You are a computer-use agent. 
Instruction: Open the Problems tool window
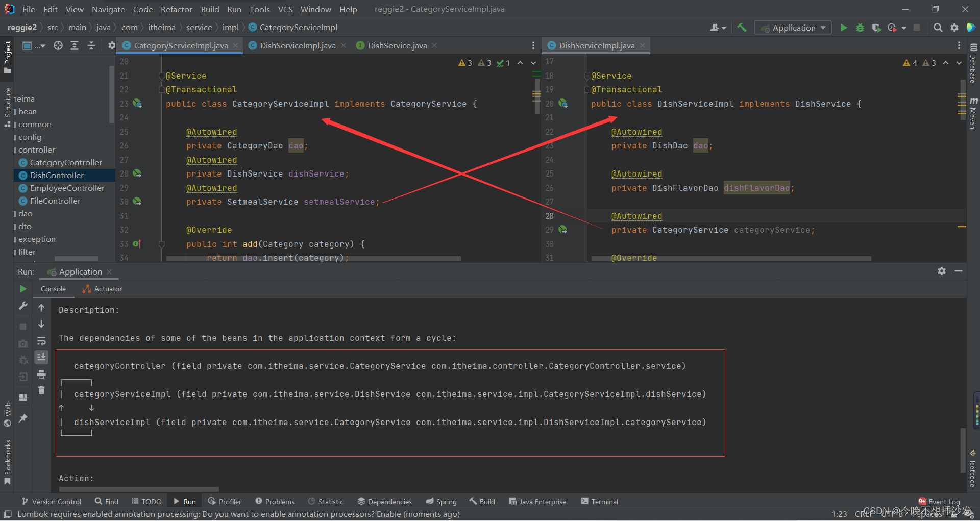(x=275, y=502)
